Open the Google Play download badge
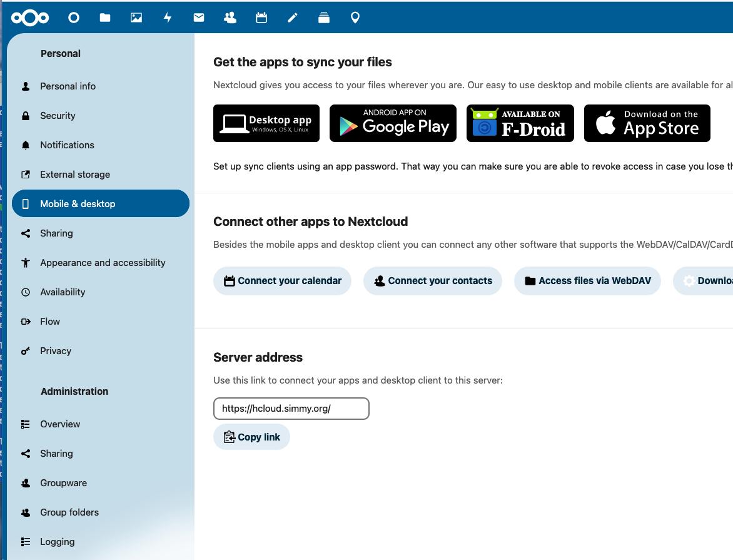The image size is (733, 560). [393, 123]
